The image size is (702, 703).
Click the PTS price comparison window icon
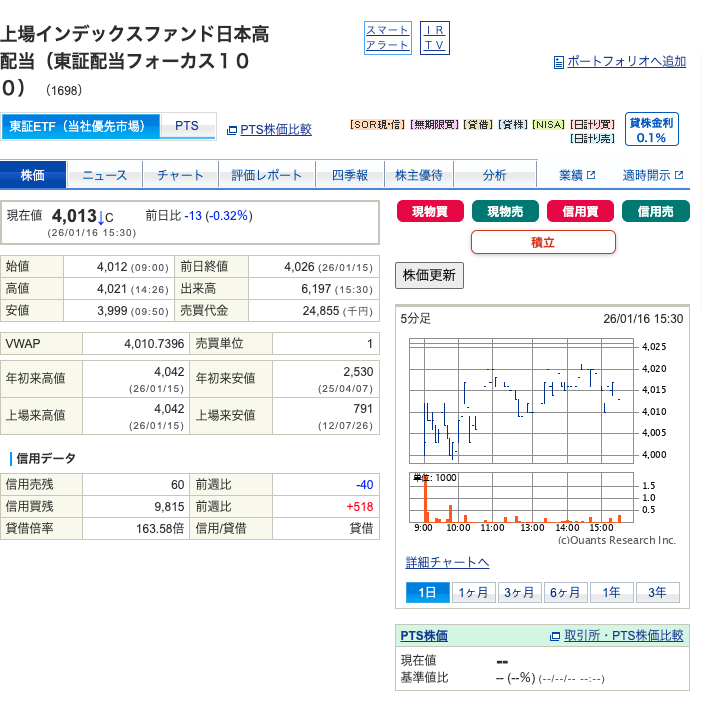tap(232, 130)
